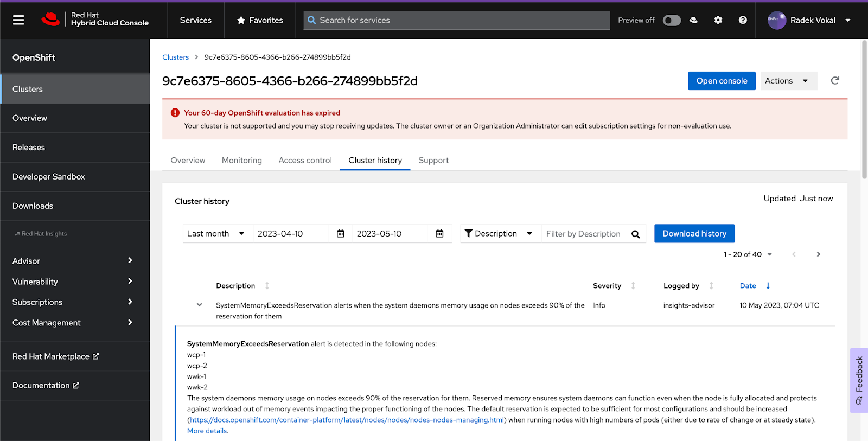Switch to the Access control tab

pyautogui.click(x=305, y=161)
